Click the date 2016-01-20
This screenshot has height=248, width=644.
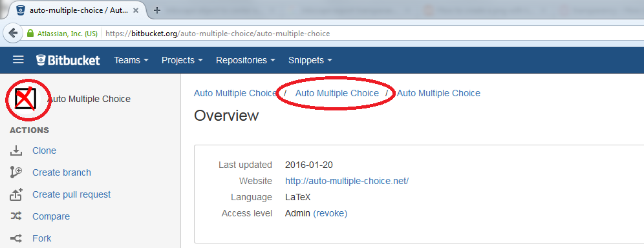(x=309, y=165)
